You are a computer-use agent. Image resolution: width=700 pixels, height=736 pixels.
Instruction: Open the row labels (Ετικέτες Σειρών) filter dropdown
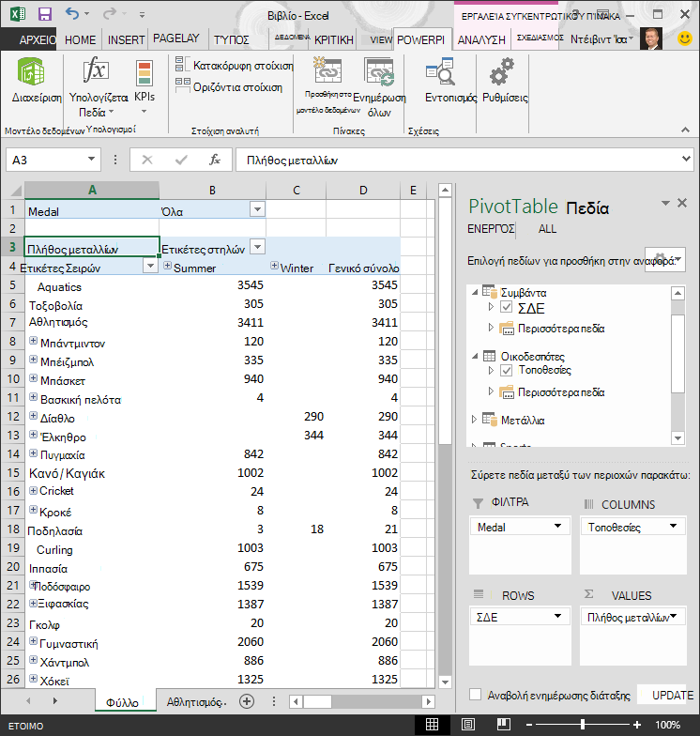[x=150, y=266]
